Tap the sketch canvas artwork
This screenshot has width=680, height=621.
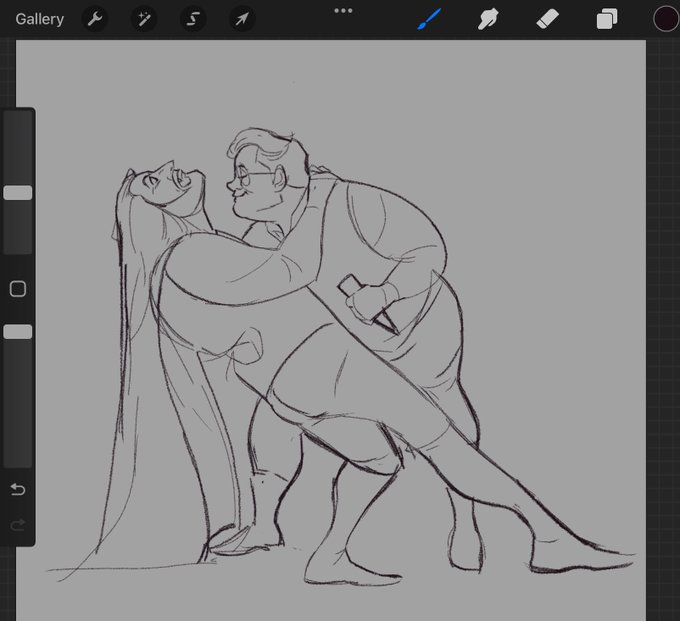click(x=331, y=330)
